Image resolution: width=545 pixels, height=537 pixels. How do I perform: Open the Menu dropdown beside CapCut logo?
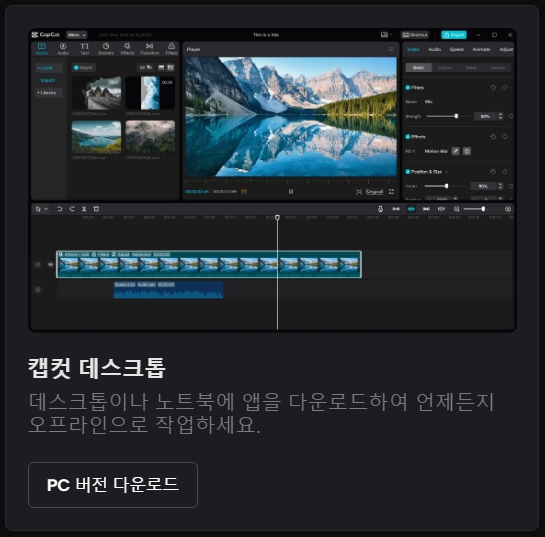tap(76, 35)
